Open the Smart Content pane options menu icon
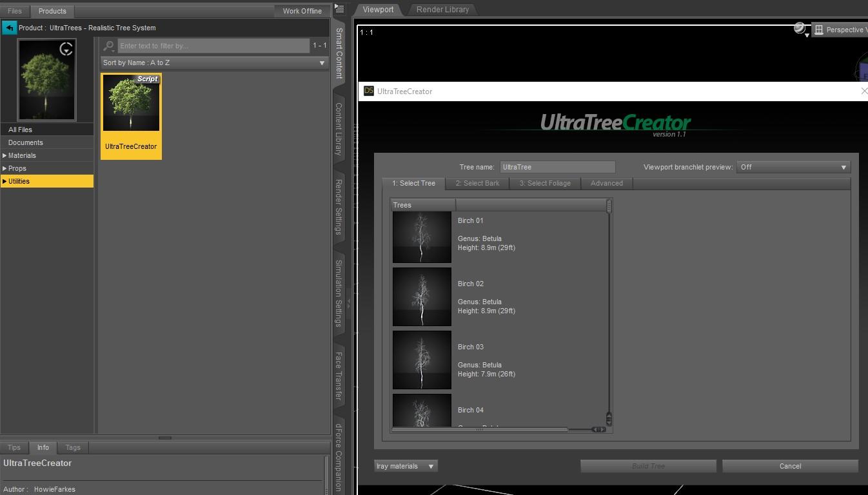The width and height of the screenshot is (868, 495). pos(340,9)
